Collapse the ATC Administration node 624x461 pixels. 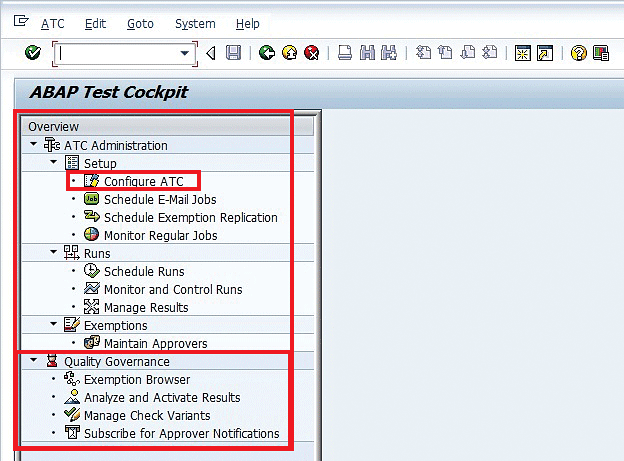pos(34,144)
